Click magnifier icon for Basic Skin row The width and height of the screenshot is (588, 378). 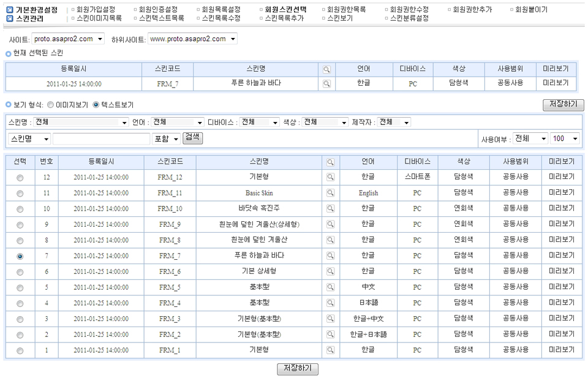point(330,193)
